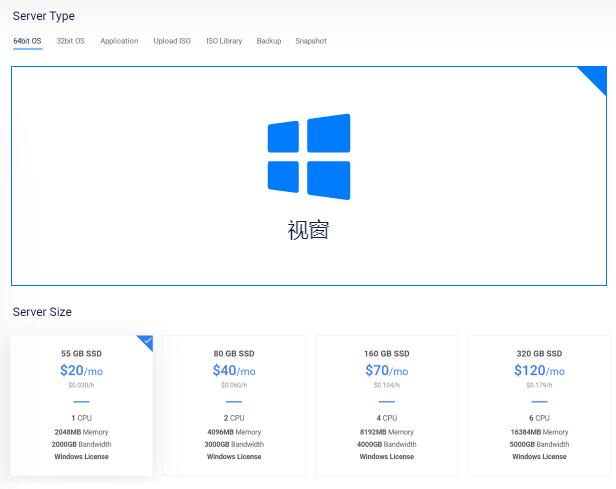Click the checkmark on the 55 GB plan
The height and width of the screenshot is (489, 616).
click(147, 341)
